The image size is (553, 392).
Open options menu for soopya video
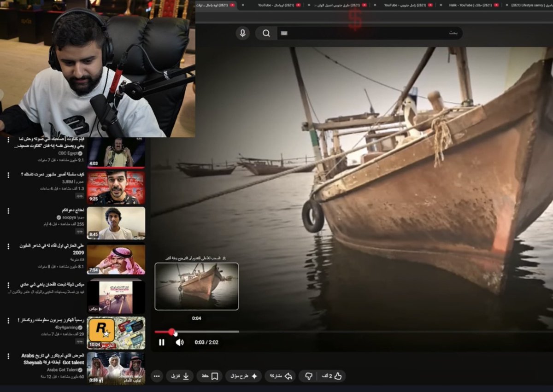(x=8, y=211)
